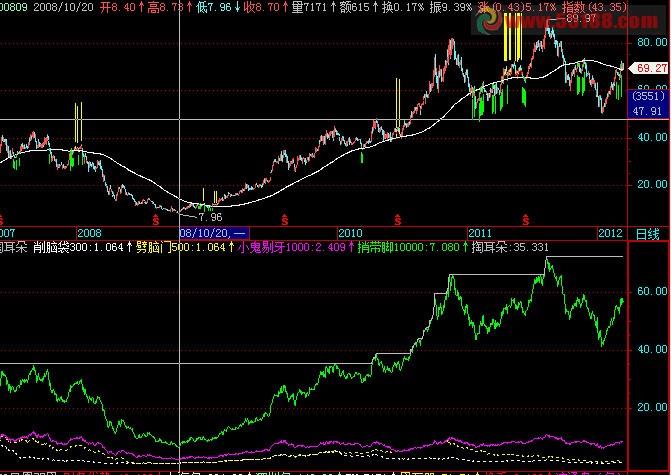
Task: Click the $ marker between 2010 and 2011
Action: pyautogui.click(x=398, y=220)
